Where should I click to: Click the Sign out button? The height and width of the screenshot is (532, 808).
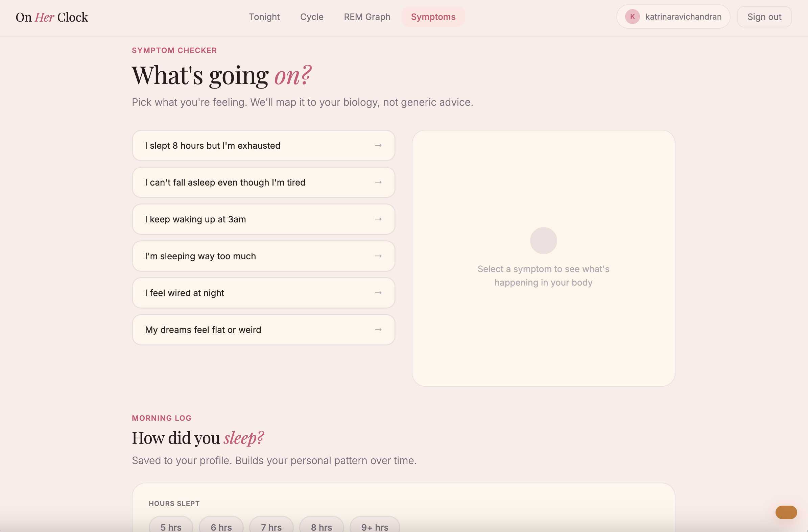(x=764, y=17)
